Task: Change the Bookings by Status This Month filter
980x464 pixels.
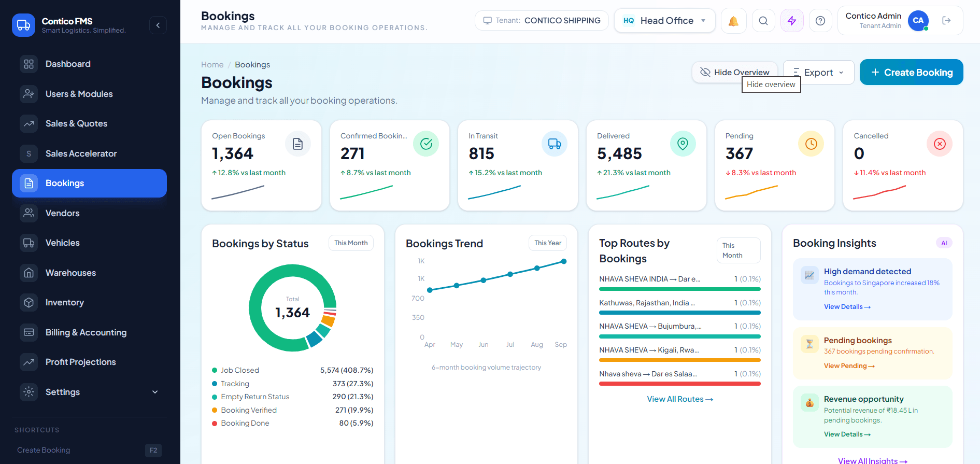Action: (351, 243)
